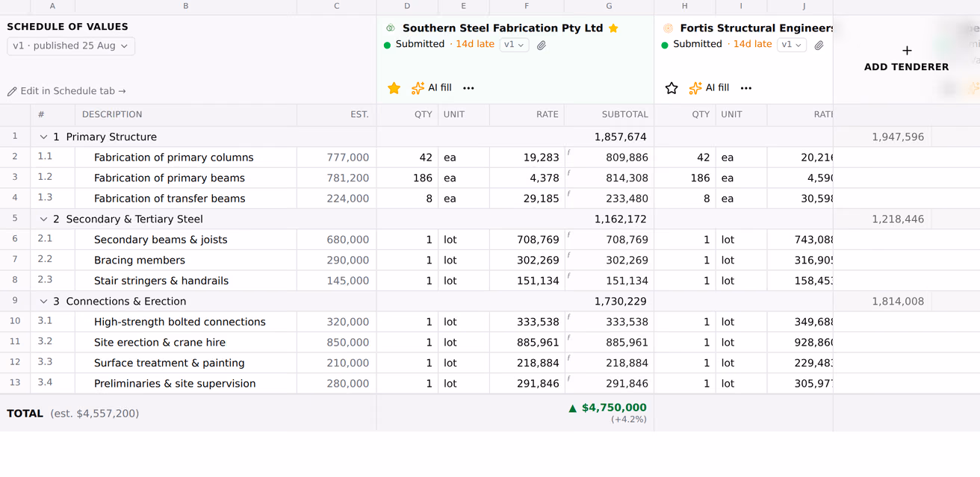Image resolution: width=980 pixels, height=477 pixels.
Task: Click Primary Structure subtotal 1,857,674
Action: pyautogui.click(x=620, y=137)
